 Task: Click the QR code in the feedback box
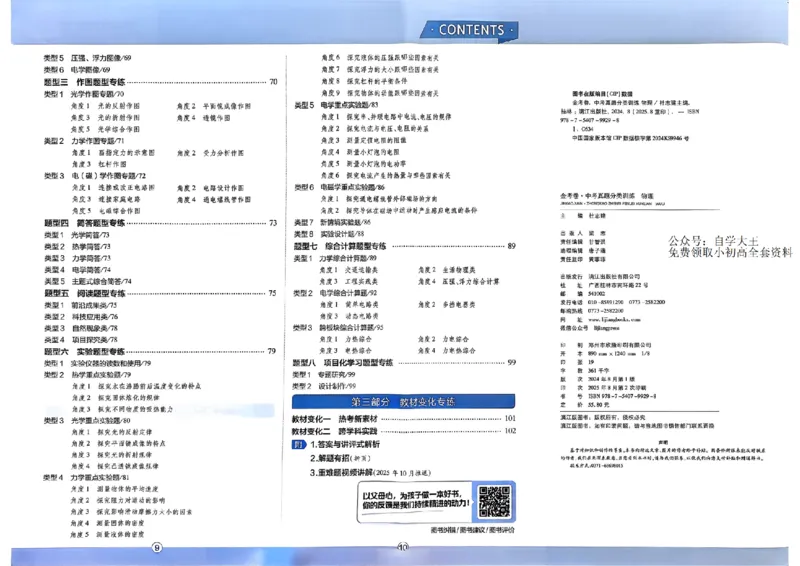(494, 502)
